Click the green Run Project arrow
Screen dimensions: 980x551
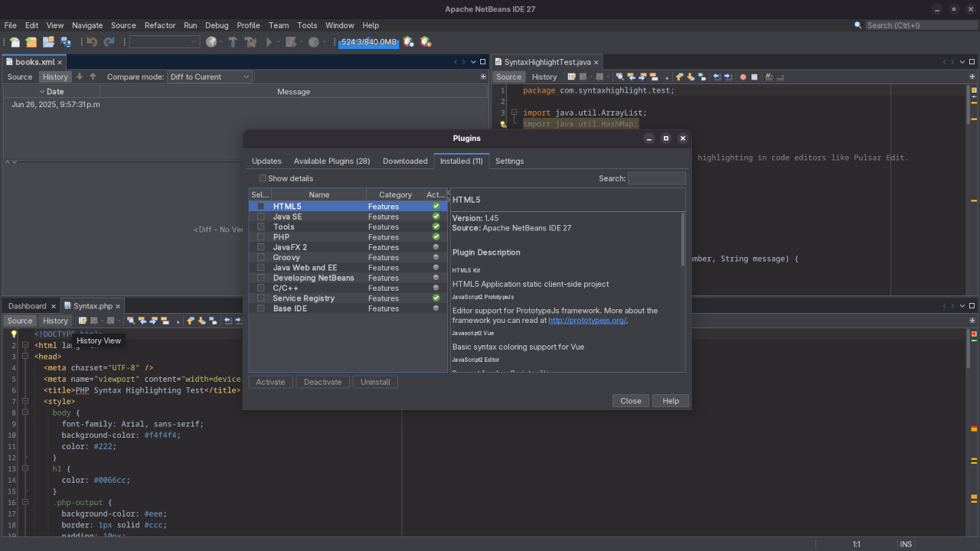click(269, 42)
